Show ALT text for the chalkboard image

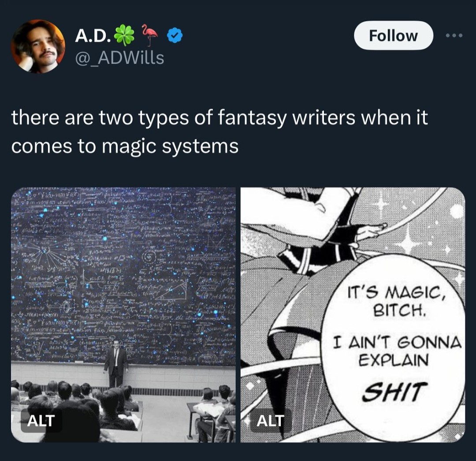point(41,420)
